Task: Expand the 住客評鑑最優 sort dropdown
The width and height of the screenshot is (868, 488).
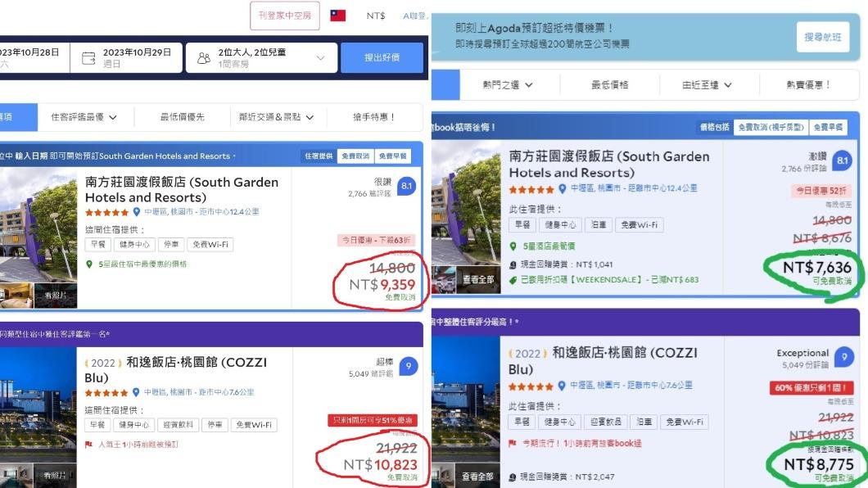Action: click(x=84, y=117)
